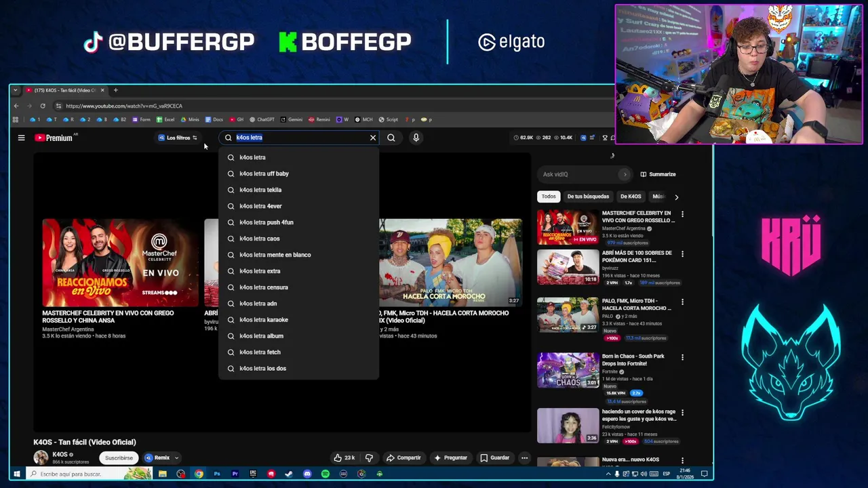Like the video (23 k)
The image size is (868, 488).
click(x=344, y=458)
